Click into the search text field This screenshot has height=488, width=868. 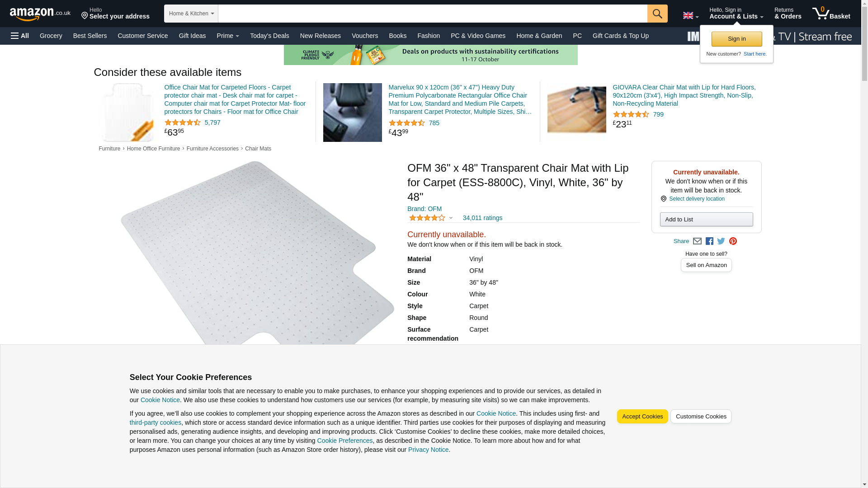tap(432, 14)
